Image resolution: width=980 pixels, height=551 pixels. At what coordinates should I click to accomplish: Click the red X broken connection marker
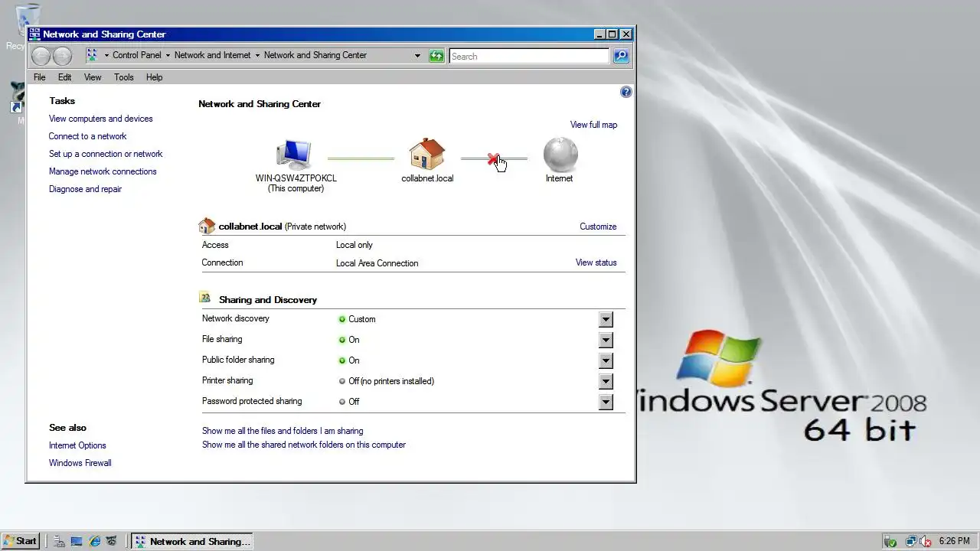click(x=493, y=159)
